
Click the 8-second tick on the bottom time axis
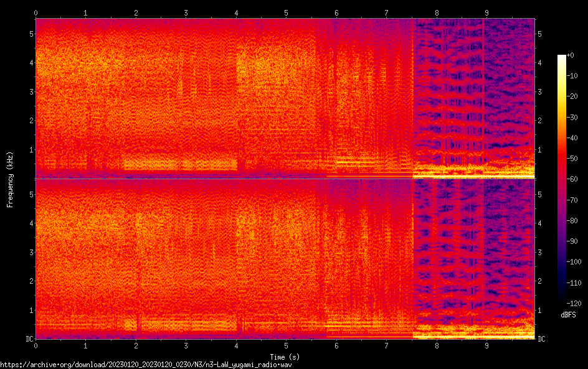(437, 345)
